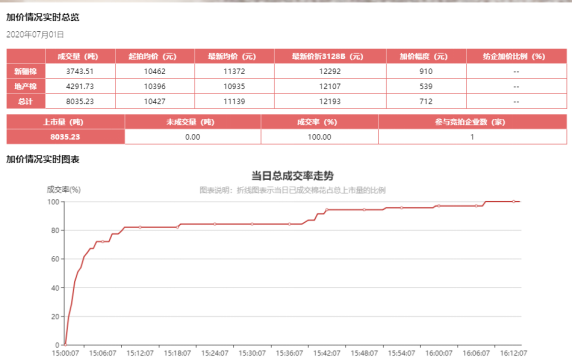This screenshot has width=572, height=361.
Task: Click the data point at 15:12:07
Action: click(140, 227)
